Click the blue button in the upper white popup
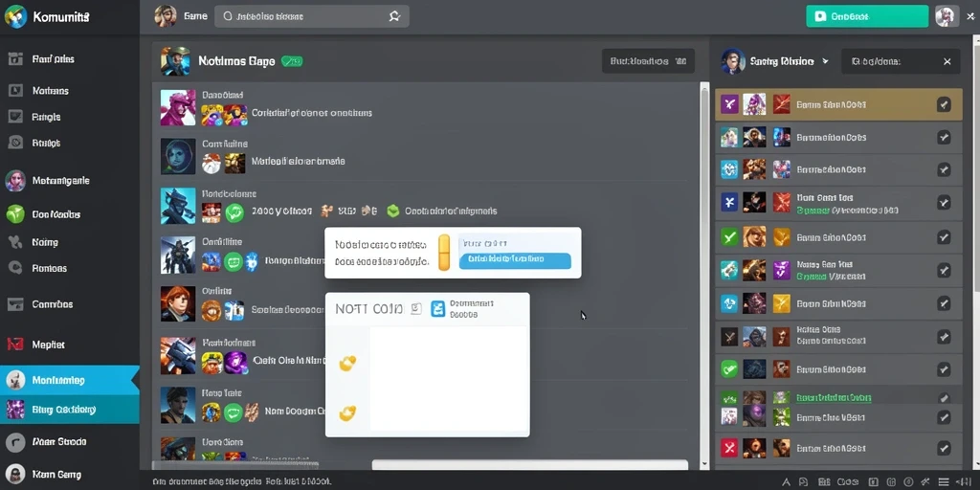 [x=515, y=260]
